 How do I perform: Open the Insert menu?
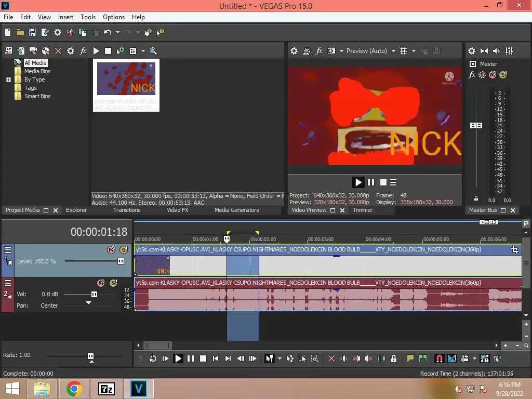[65, 17]
